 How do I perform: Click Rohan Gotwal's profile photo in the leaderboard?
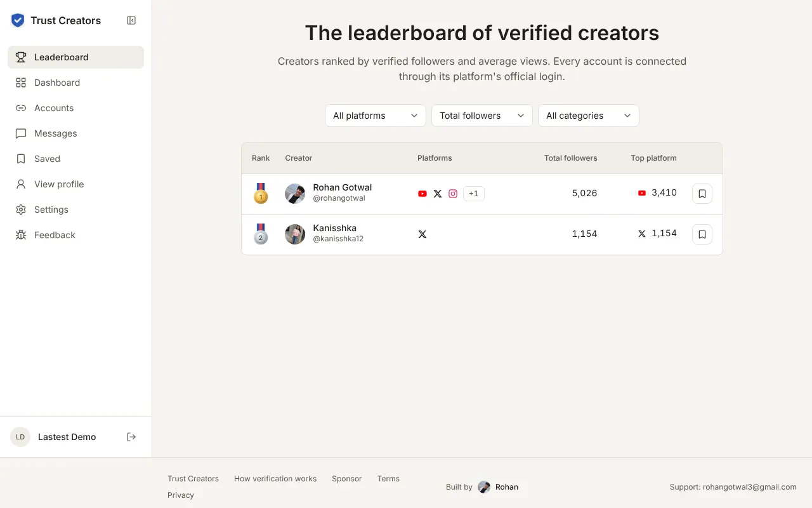coord(295,194)
